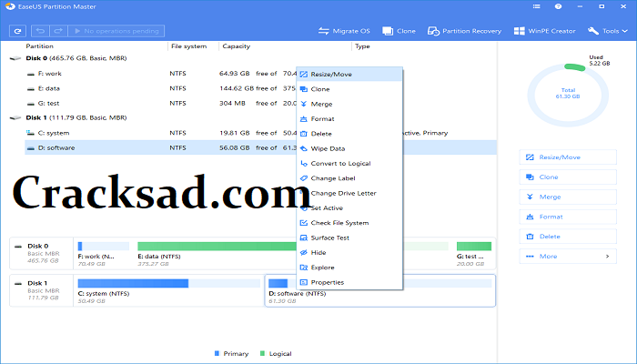This screenshot has width=637, height=364.
Task: Select D: software partition row
Action: (x=260, y=147)
